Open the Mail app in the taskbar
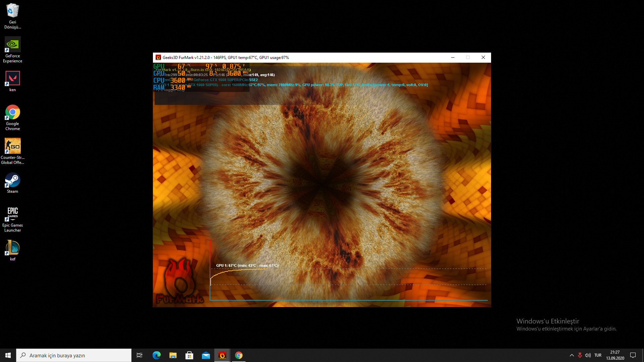 coord(206,355)
